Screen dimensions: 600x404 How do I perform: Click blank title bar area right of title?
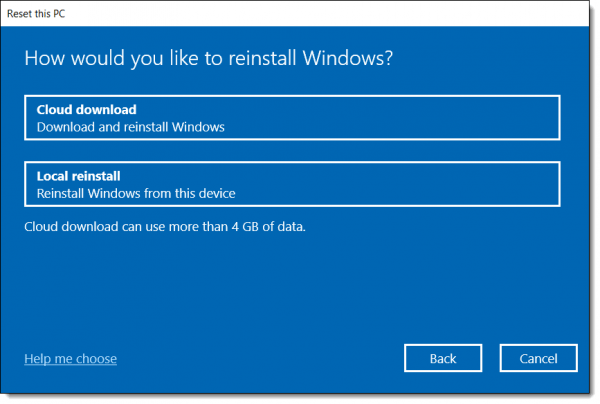[x=325, y=13]
